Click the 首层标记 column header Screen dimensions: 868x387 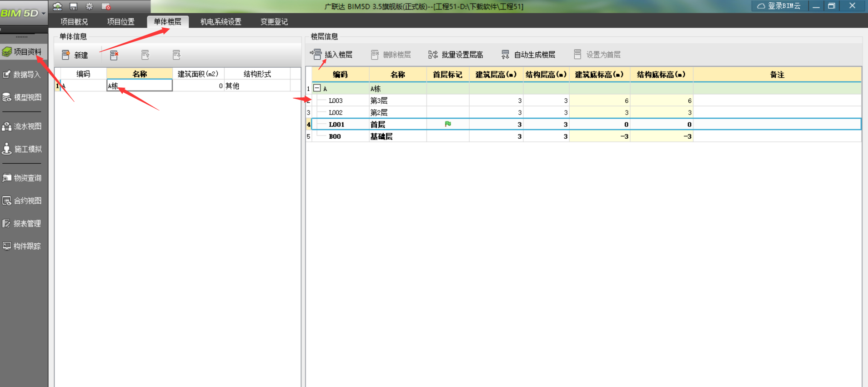[x=448, y=75]
